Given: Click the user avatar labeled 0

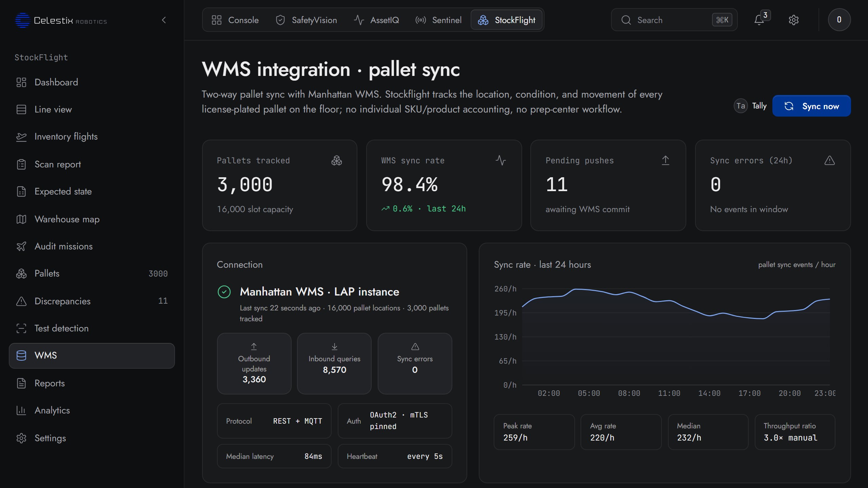Looking at the screenshot, I should (x=839, y=20).
